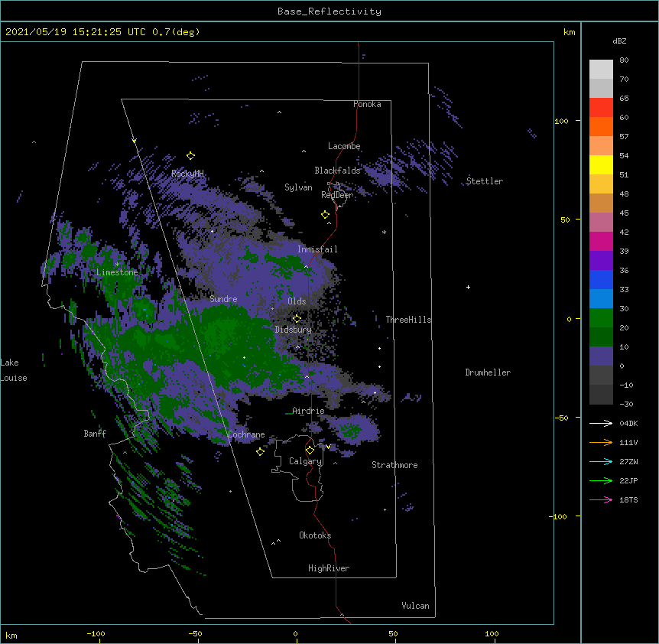The height and width of the screenshot is (644, 659).
Task: Click the Base_Reflectivity title
Action: click(x=329, y=11)
